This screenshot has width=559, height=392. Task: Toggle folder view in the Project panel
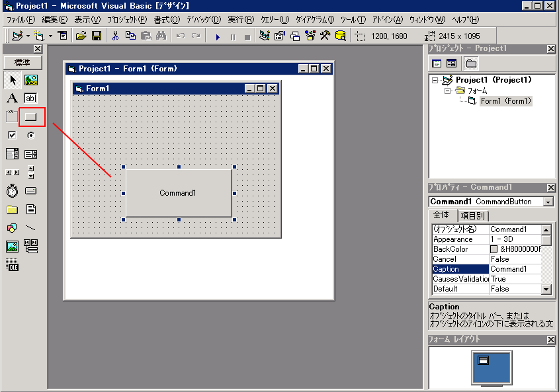pyautogui.click(x=470, y=62)
